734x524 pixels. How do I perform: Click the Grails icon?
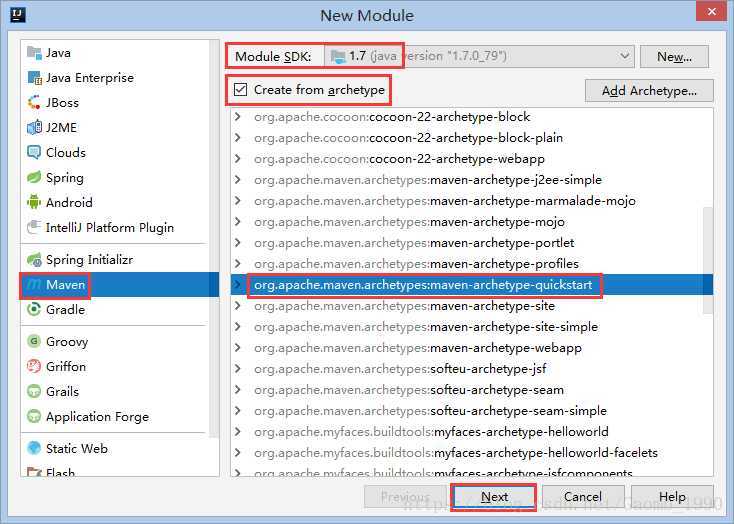[x=34, y=391]
